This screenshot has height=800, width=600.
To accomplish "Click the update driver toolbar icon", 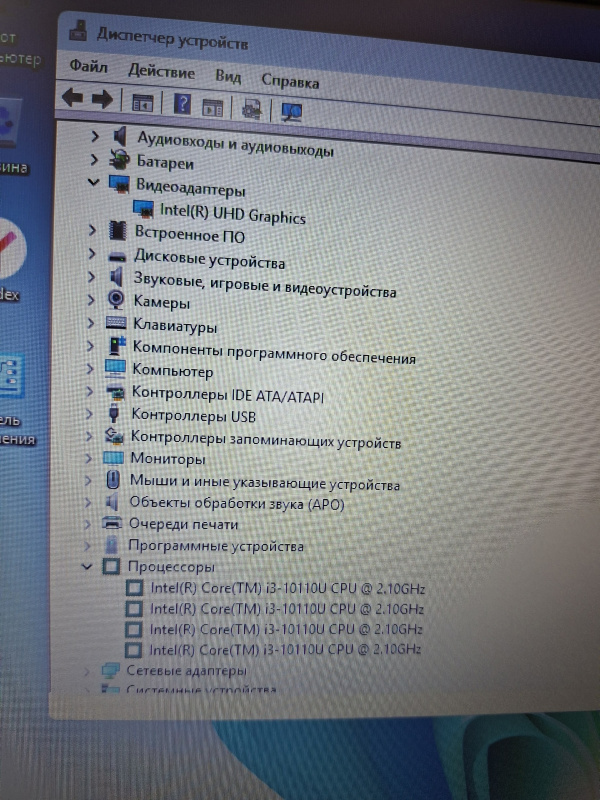I will point(252,109).
